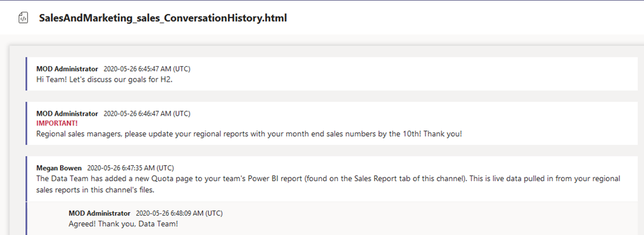644x235 pixels.
Task: Click MOD Administrator name above IMPORTANT! label
Action: coord(67,114)
